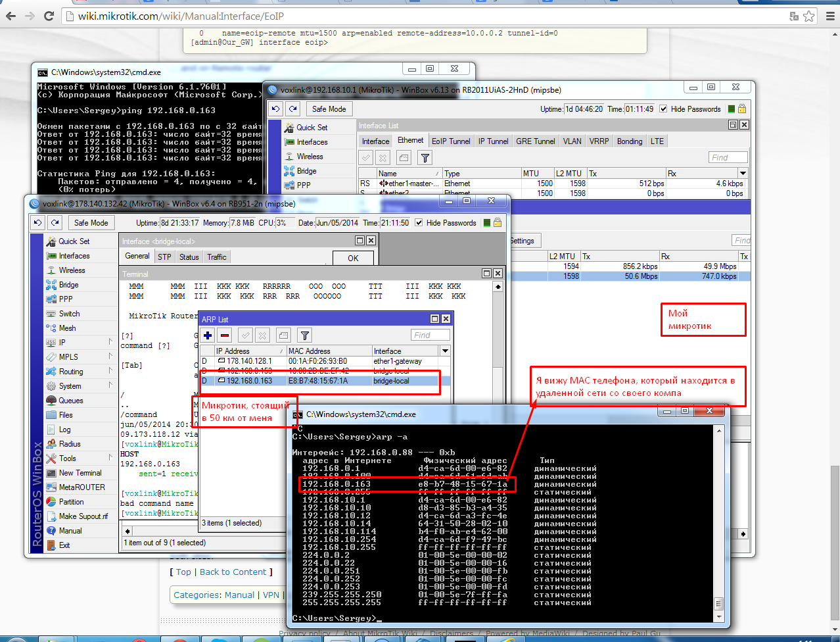Open PPP in the RB951-2n WinBox sidebar

tap(66, 299)
